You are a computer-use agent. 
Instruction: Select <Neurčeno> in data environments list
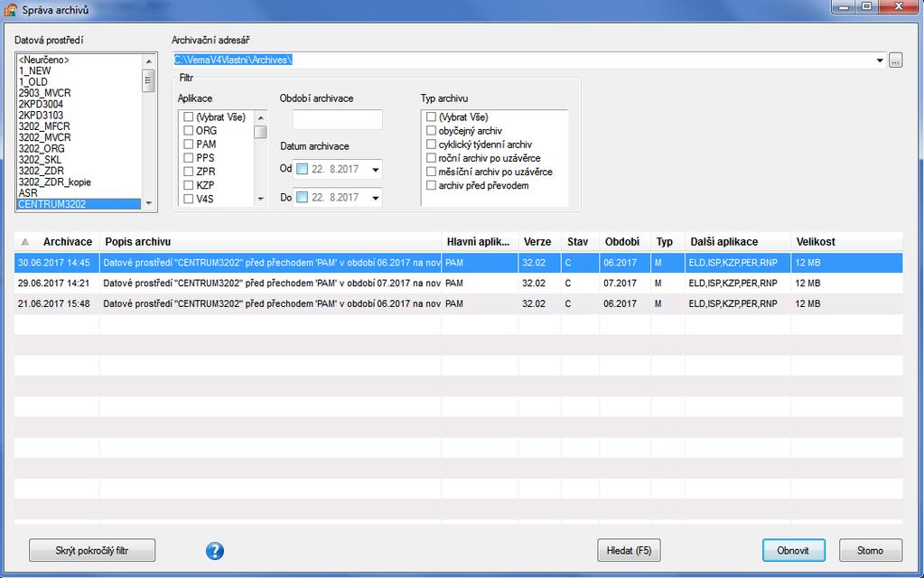(79, 60)
